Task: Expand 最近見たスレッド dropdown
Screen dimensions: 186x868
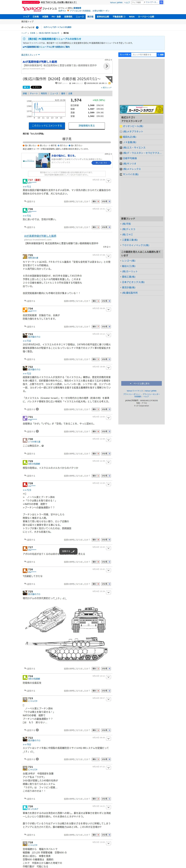Action: pos(30,55)
